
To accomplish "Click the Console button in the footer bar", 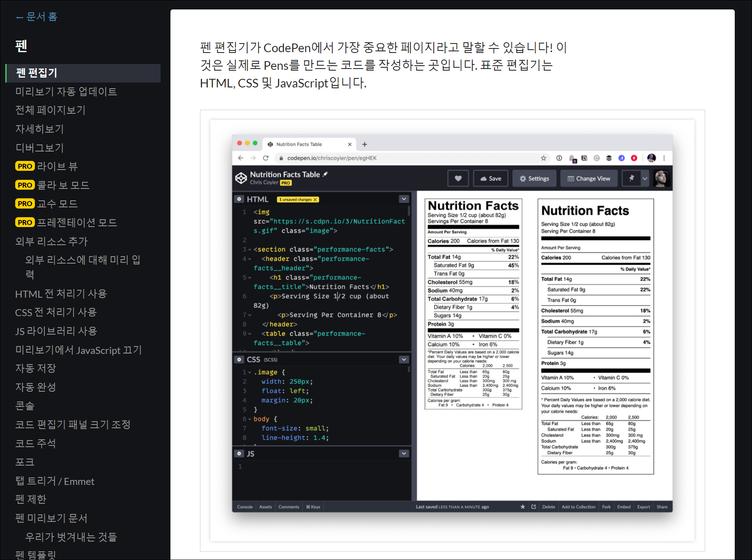I will 245,507.
